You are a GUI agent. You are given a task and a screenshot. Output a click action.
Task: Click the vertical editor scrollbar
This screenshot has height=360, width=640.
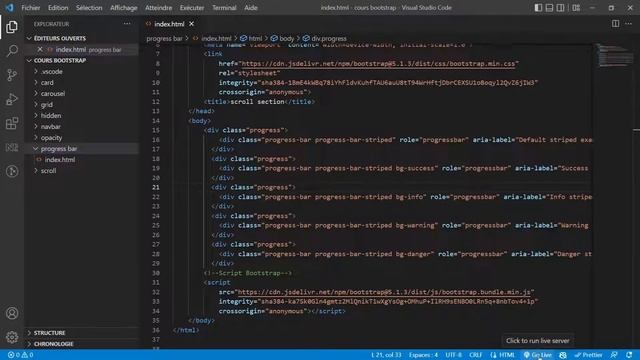pyautogui.click(x=636, y=196)
